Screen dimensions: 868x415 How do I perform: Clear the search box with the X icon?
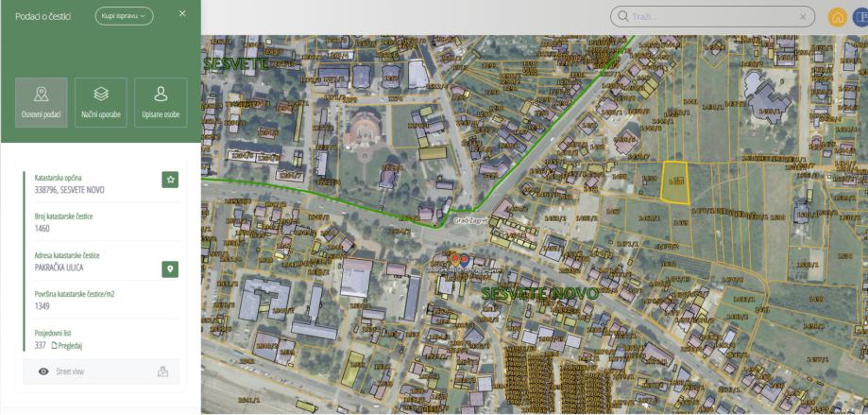point(804,17)
